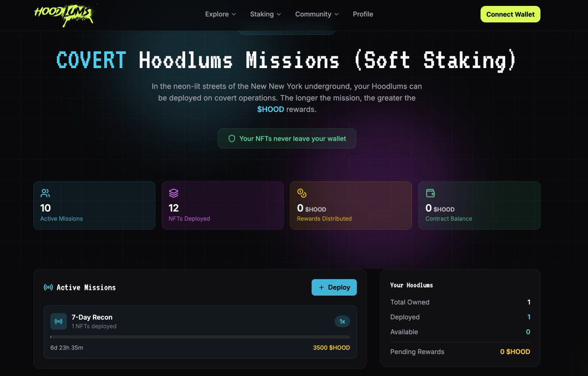Click the '3500 $HOOD' mission reward
The width and height of the screenshot is (588, 376).
click(331, 348)
